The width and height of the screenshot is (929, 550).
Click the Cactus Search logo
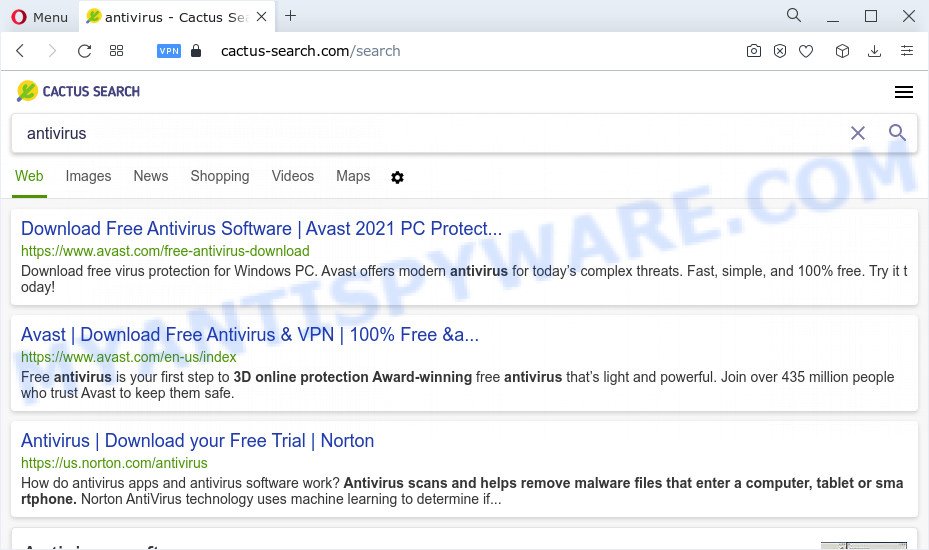tap(78, 91)
